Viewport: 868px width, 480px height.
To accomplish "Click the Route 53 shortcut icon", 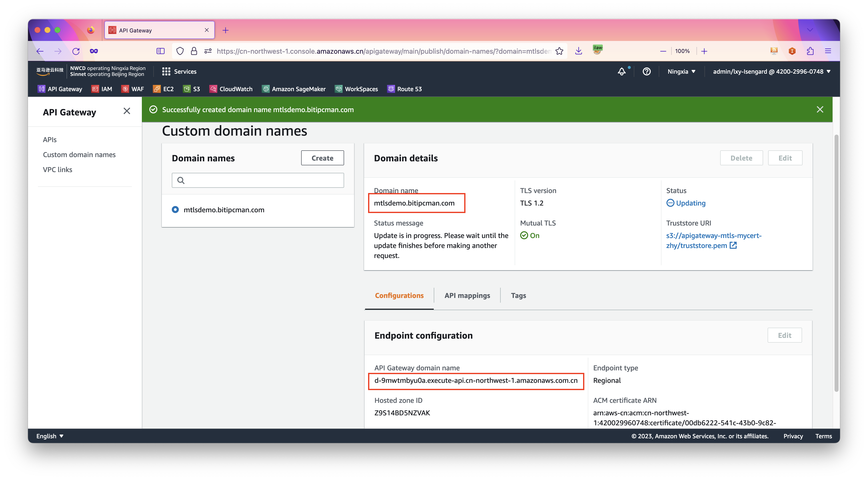I will [391, 89].
